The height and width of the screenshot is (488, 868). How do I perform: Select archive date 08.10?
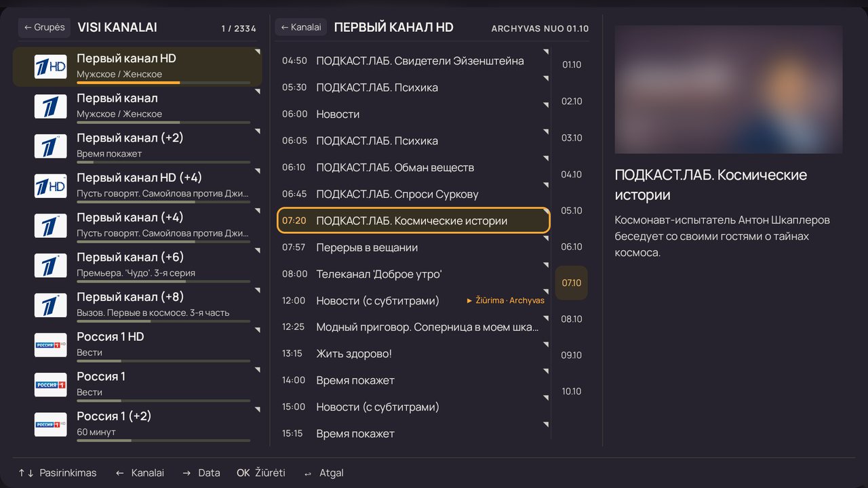coord(572,319)
